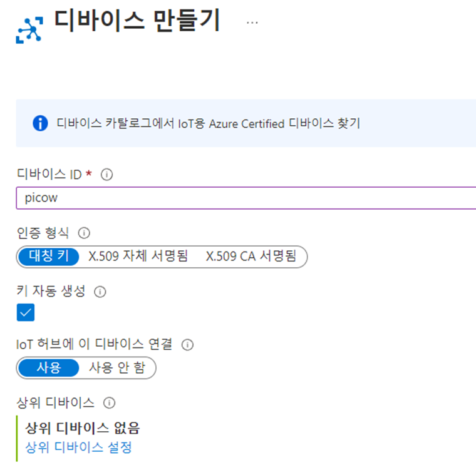The image size is (476, 465).
Task: Click the 디바이스 ID field containing picow
Action: click(244, 198)
